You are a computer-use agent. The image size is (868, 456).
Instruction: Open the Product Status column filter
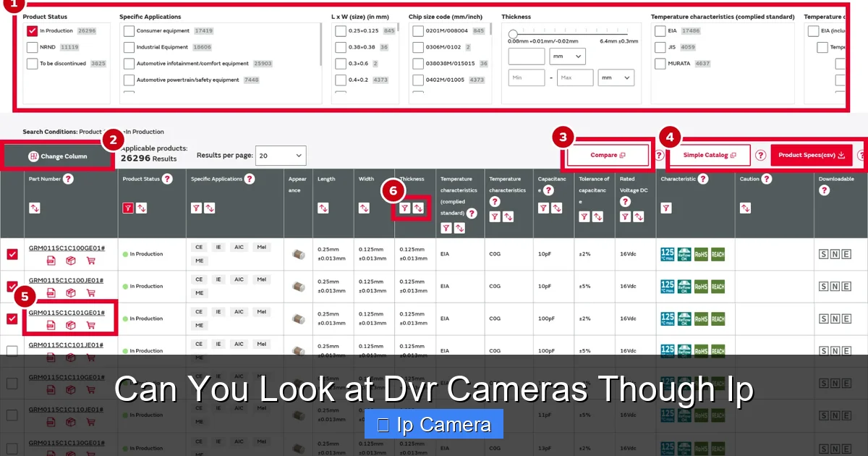(128, 208)
